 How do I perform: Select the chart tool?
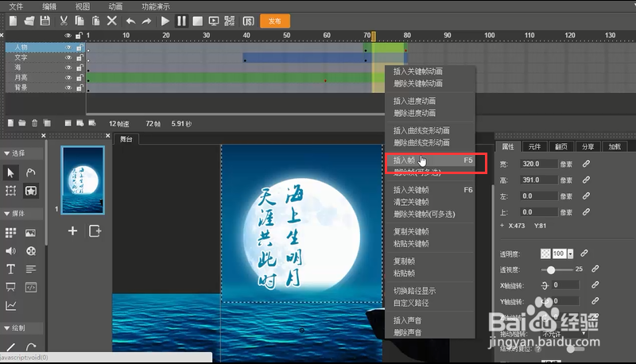[10, 306]
